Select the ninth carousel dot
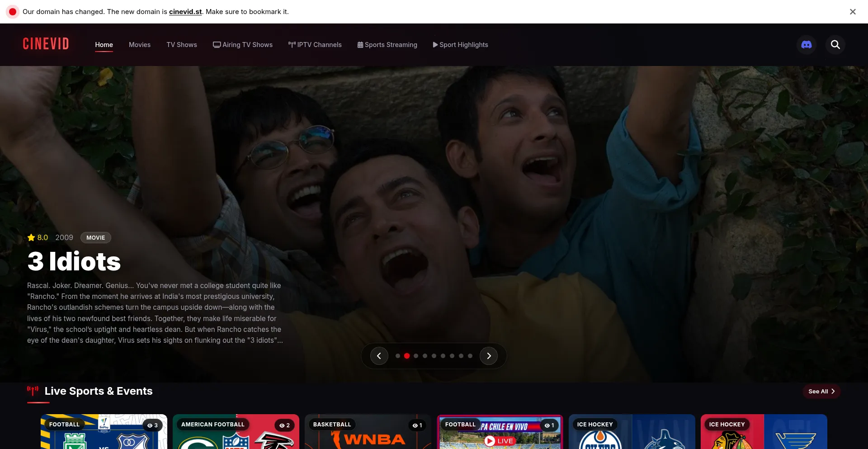 click(x=470, y=356)
